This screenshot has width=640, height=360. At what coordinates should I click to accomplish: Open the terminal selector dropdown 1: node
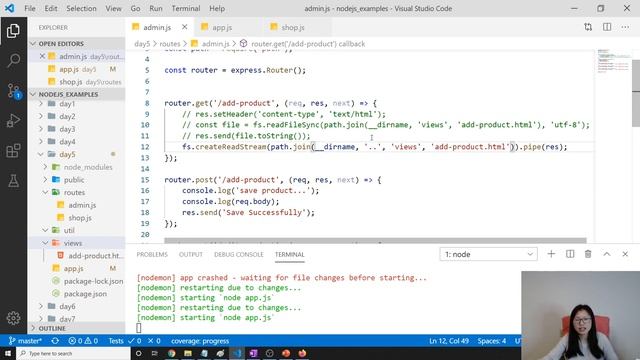pos(488,254)
